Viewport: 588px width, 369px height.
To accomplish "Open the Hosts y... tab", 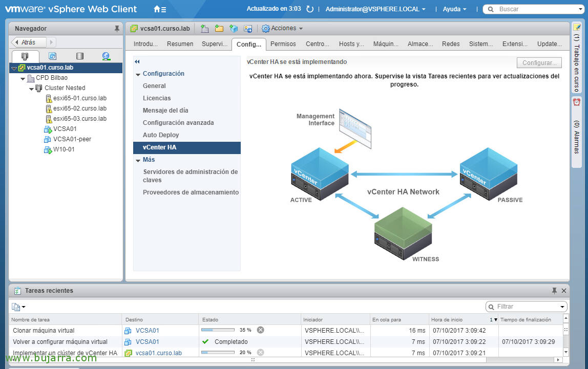I will coord(351,44).
